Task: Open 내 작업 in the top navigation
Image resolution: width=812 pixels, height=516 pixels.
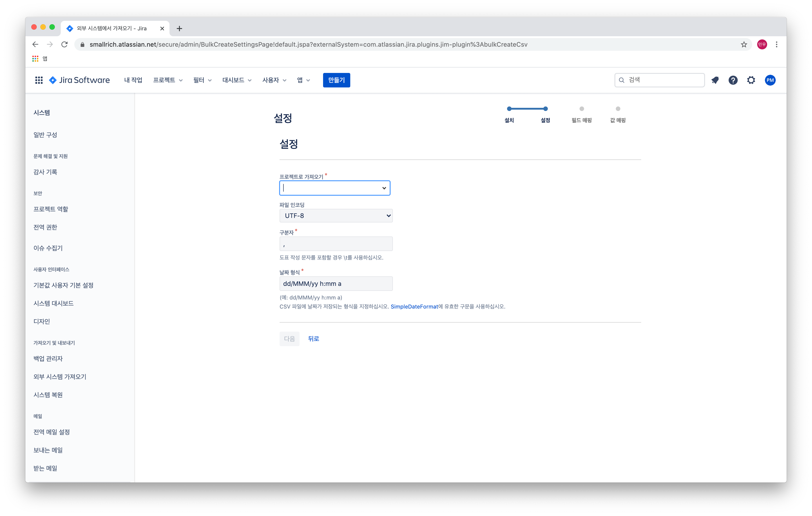Action: click(133, 80)
